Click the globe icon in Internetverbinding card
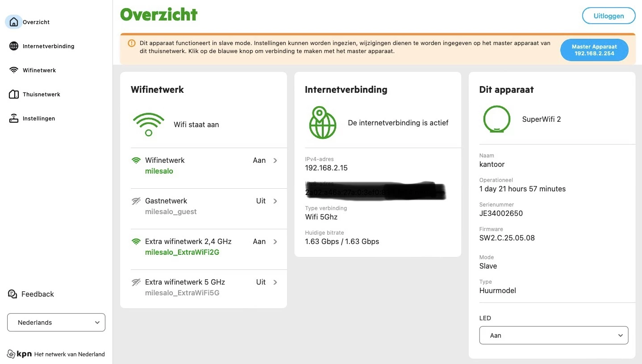This screenshot has width=642, height=364. coord(322,123)
